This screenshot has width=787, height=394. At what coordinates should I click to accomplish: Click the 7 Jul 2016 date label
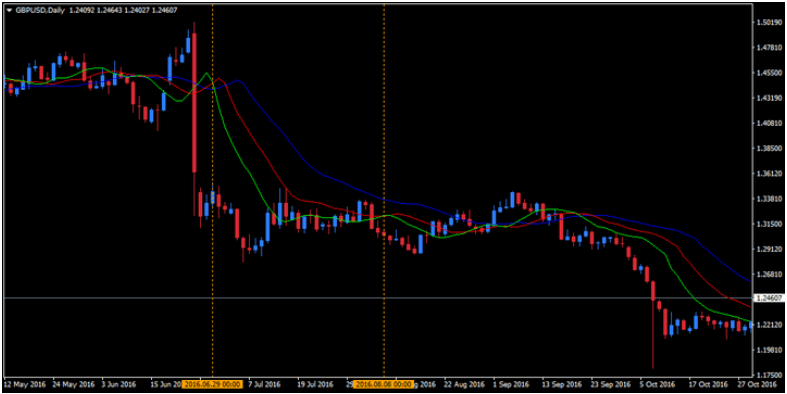(x=264, y=385)
